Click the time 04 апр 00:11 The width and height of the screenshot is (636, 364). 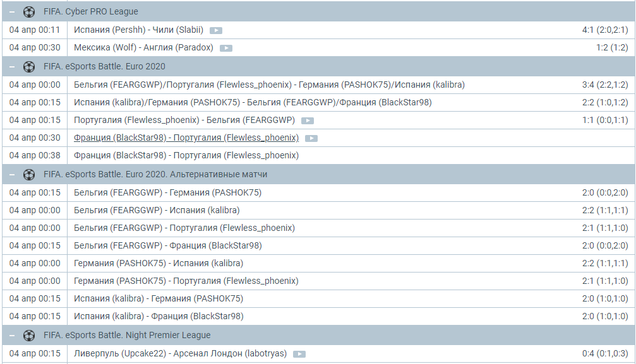[x=35, y=30]
